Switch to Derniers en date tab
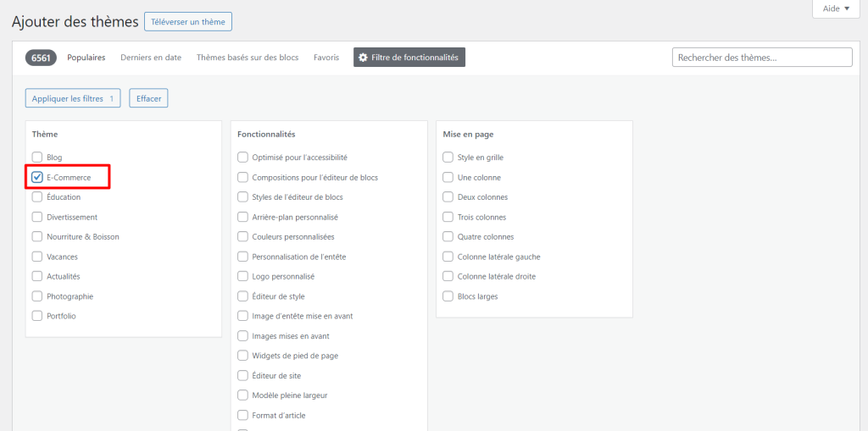 coord(151,58)
